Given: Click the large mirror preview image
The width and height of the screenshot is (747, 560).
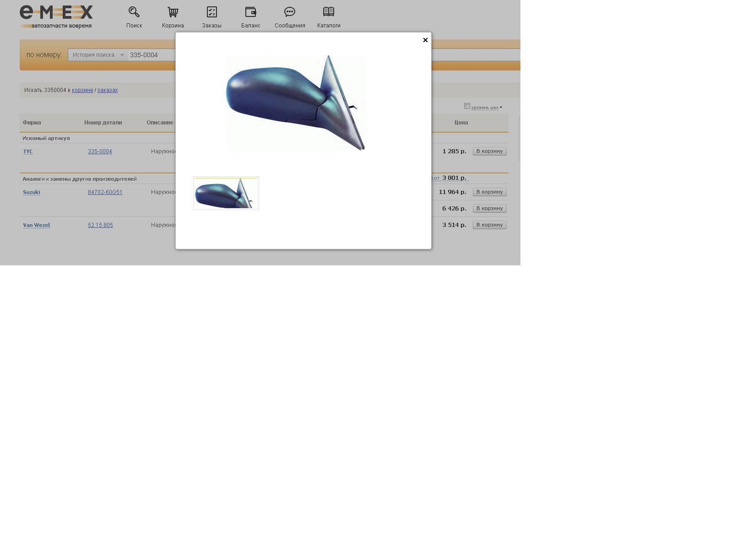Looking at the screenshot, I should pos(296,102).
